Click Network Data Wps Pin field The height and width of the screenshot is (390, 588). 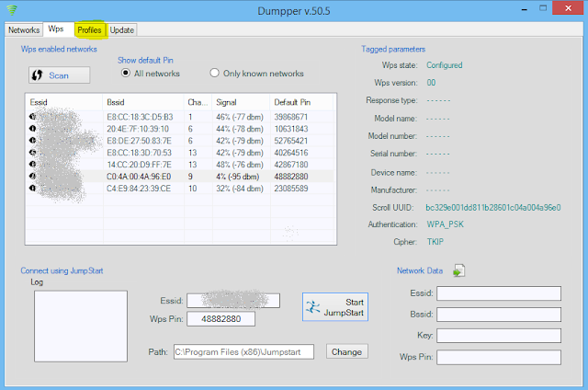point(499,357)
